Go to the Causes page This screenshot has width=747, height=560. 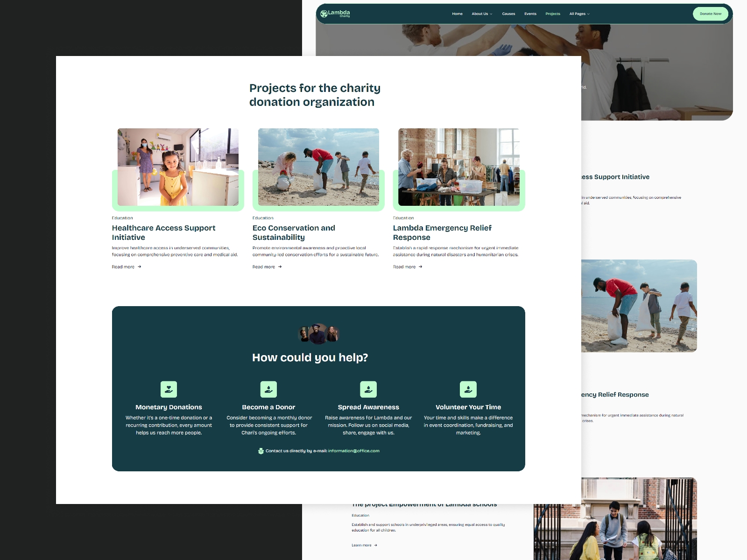coord(508,14)
